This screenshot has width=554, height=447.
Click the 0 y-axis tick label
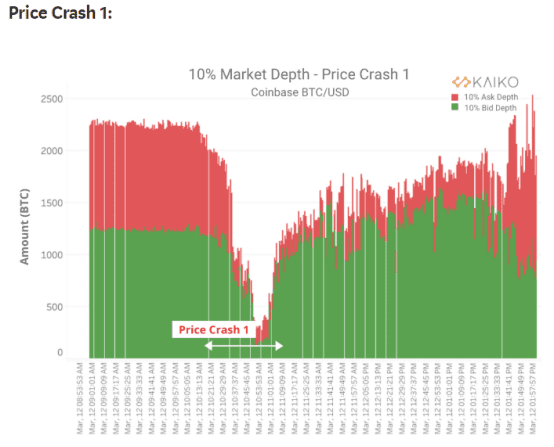(x=60, y=352)
